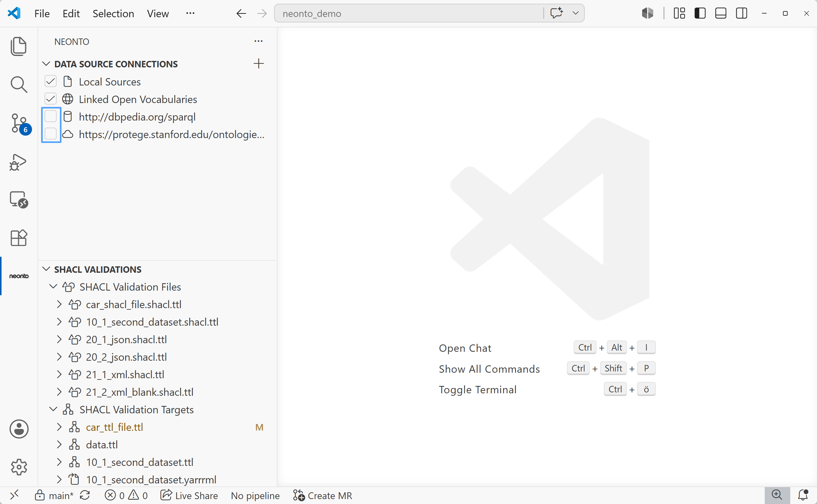Open the Run and Debug view

(x=18, y=162)
